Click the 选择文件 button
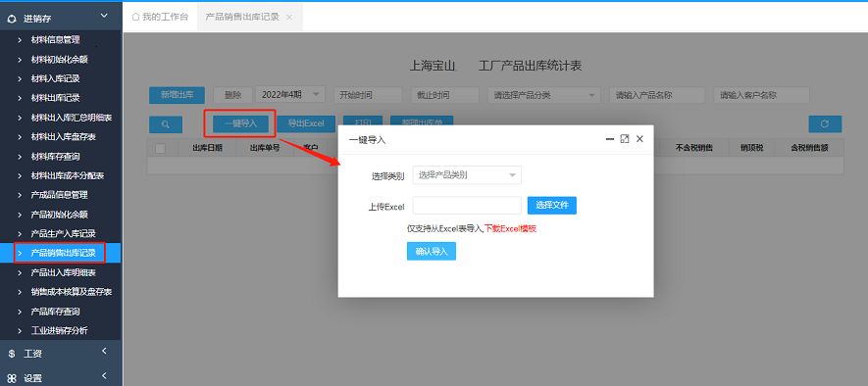 pos(552,205)
